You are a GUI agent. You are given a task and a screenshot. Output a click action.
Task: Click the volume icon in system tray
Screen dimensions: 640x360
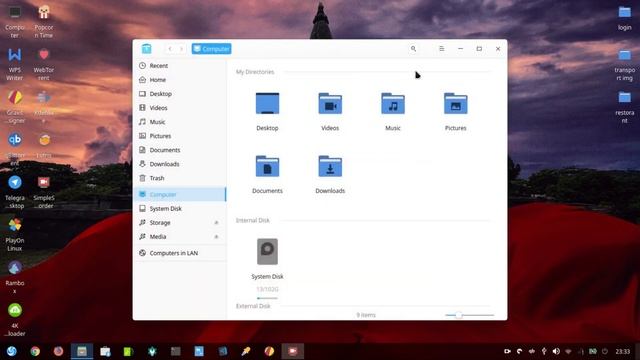(x=556, y=351)
